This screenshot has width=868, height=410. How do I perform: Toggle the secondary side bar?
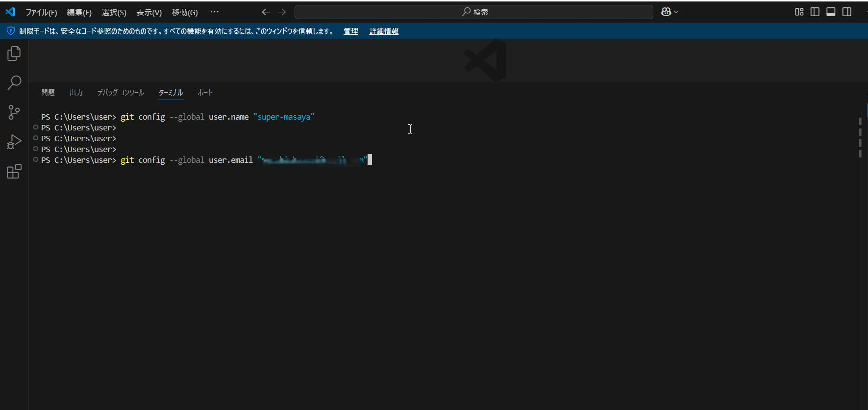point(847,12)
